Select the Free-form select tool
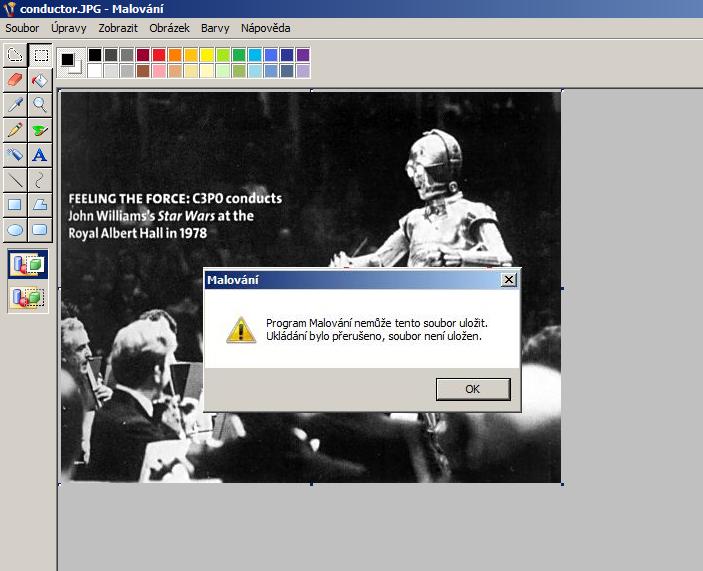Image resolution: width=703 pixels, height=571 pixels. tap(15, 56)
